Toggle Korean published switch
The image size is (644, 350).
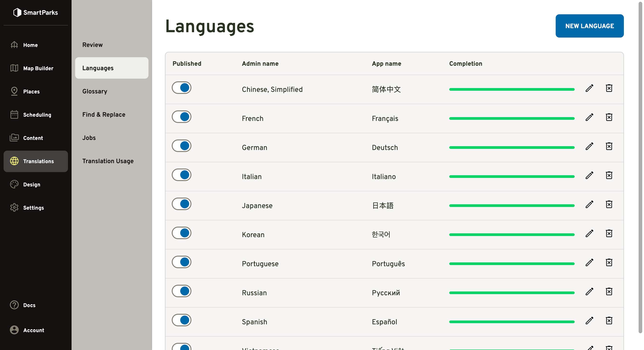pyautogui.click(x=182, y=233)
